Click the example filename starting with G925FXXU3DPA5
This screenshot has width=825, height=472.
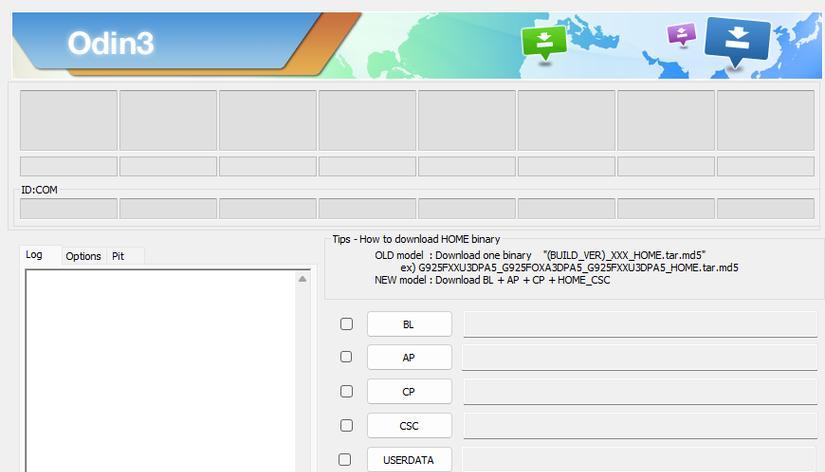tap(578, 267)
